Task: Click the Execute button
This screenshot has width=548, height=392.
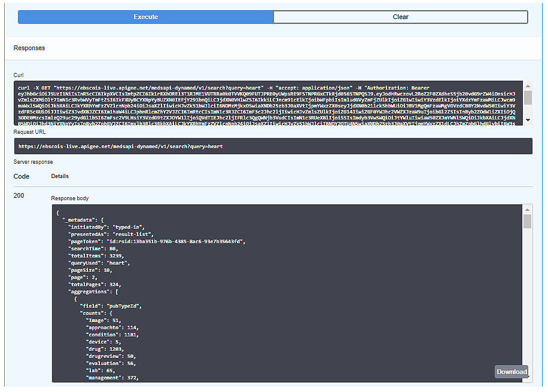Action: pyautogui.click(x=145, y=17)
